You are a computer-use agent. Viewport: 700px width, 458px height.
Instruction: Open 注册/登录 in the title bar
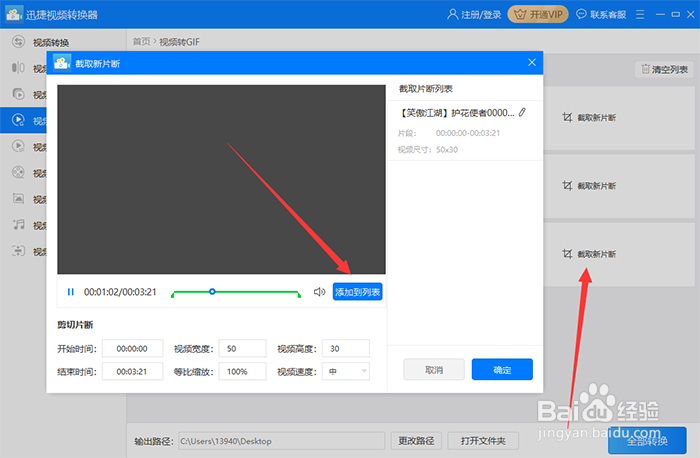pos(481,15)
